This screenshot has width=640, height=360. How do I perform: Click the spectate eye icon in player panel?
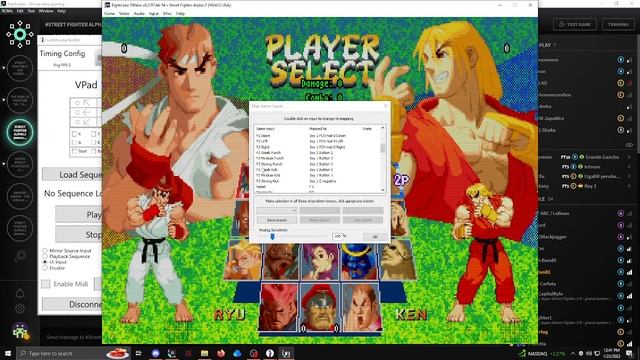pos(629,144)
